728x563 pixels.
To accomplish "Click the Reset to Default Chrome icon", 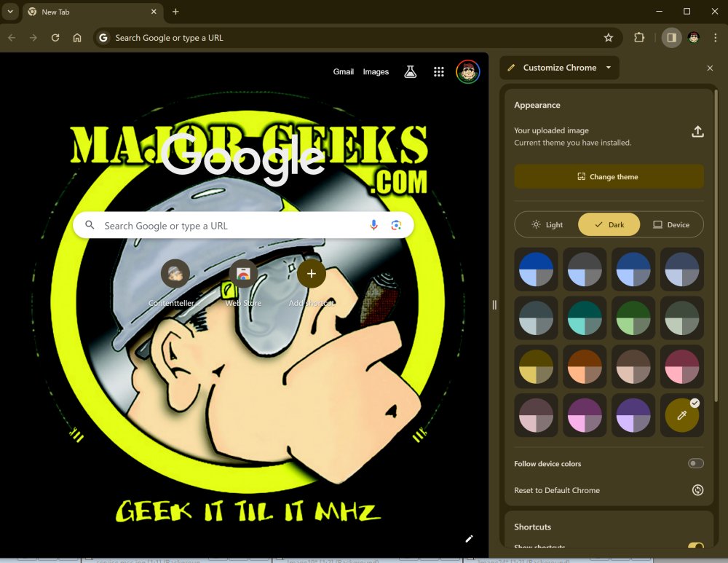I will [697, 490].
